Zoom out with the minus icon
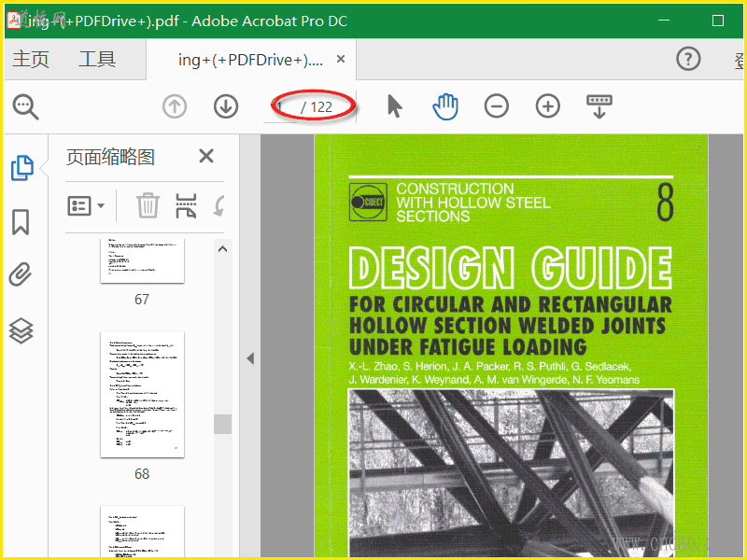 point(497,105)
